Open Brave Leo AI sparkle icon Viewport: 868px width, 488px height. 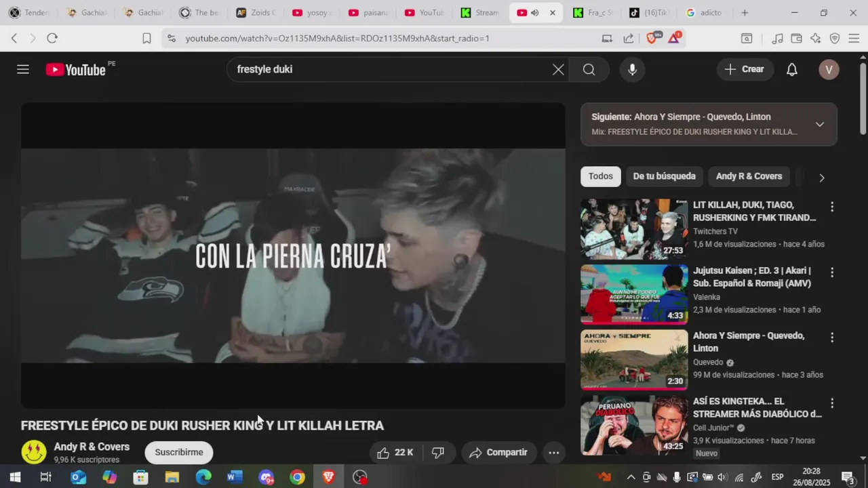click(815, 38)
